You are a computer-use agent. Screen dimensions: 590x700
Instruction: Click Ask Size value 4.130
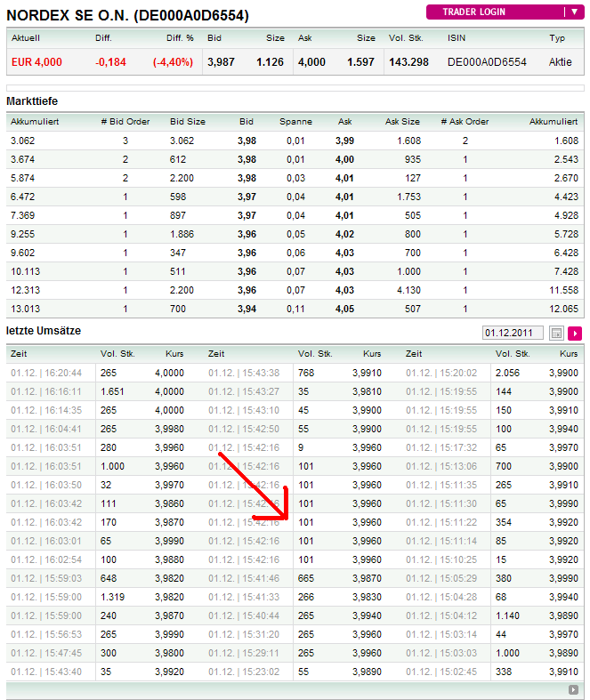pyautogui.click(x=408, y=290)
